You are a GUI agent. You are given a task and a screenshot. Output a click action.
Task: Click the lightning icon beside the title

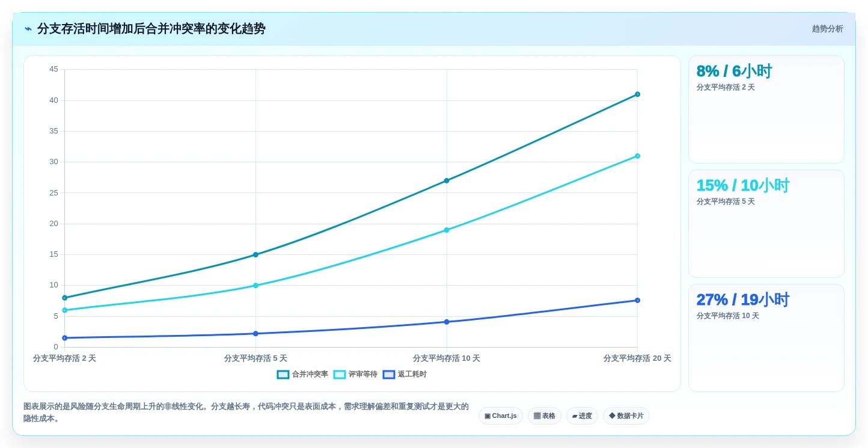coord(28,29)
